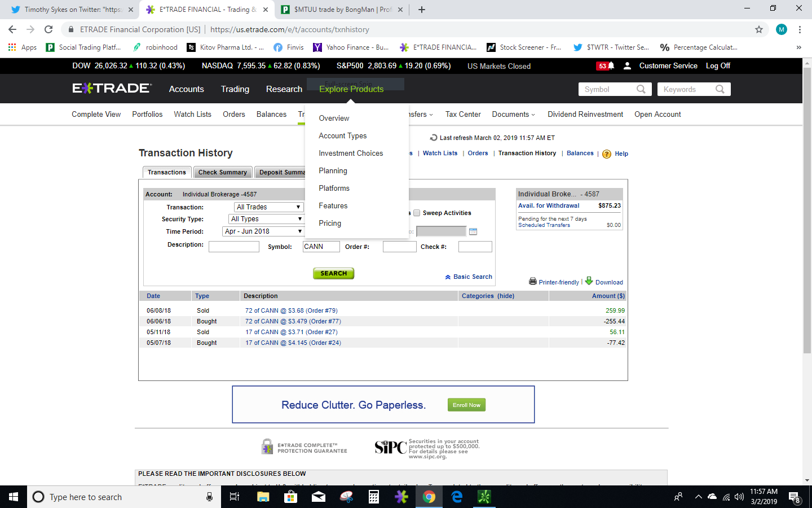Image resolution: width=812 pixels, height=508 pixels.
Task: Click the calendar date picker icon
Action: 473,231
